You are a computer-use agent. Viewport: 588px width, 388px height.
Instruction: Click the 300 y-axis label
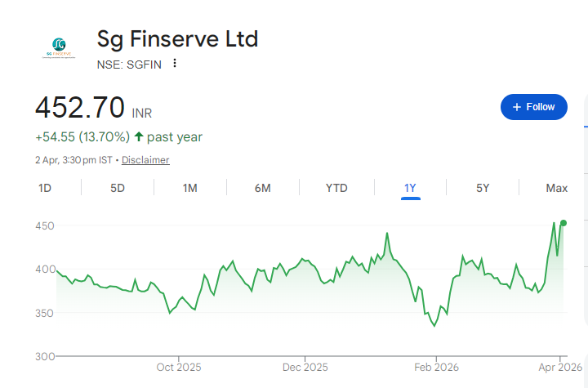[45, 356]
